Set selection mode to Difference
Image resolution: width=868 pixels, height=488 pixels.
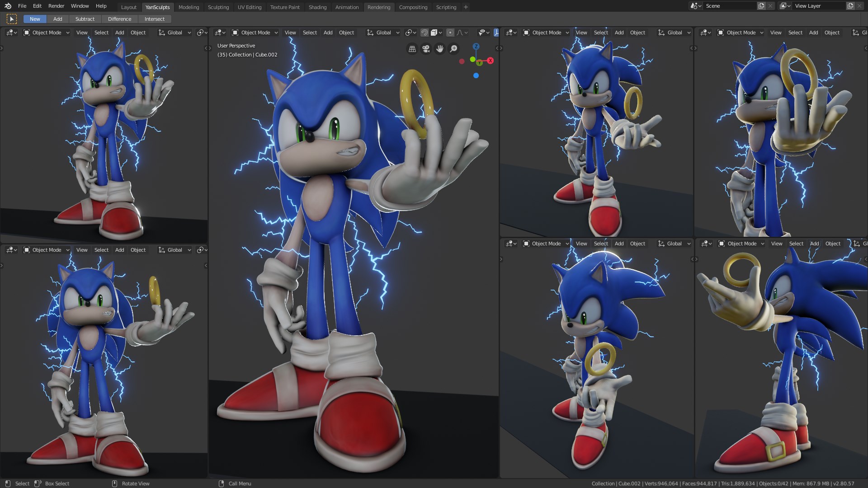[x=120, y=19]
